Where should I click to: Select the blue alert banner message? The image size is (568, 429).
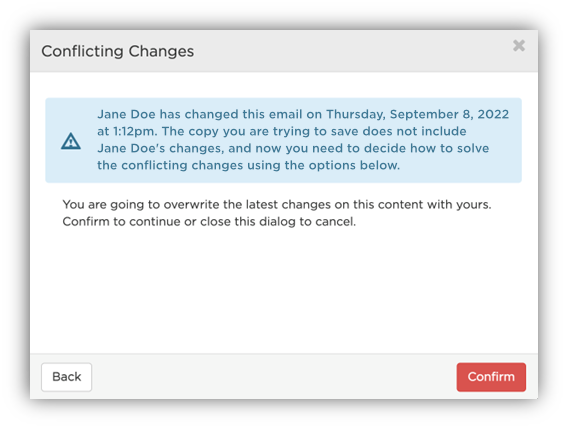pyautogui.click(x=283, y=140)
